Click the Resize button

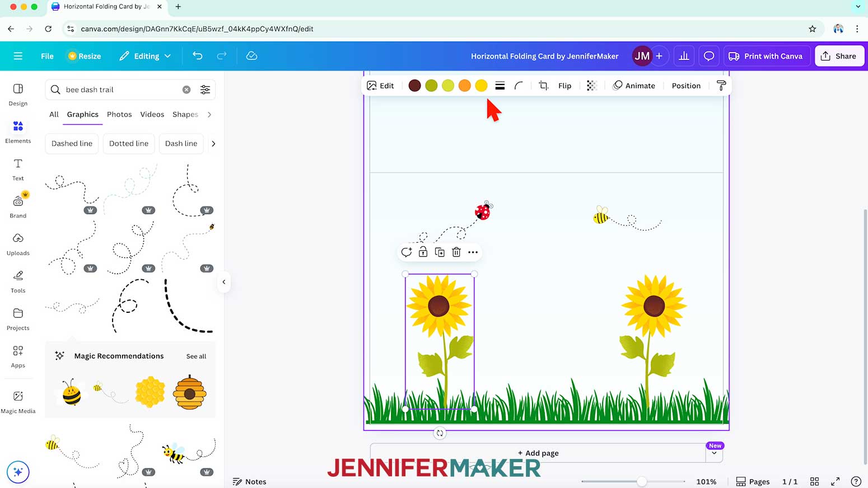(85, 56)
